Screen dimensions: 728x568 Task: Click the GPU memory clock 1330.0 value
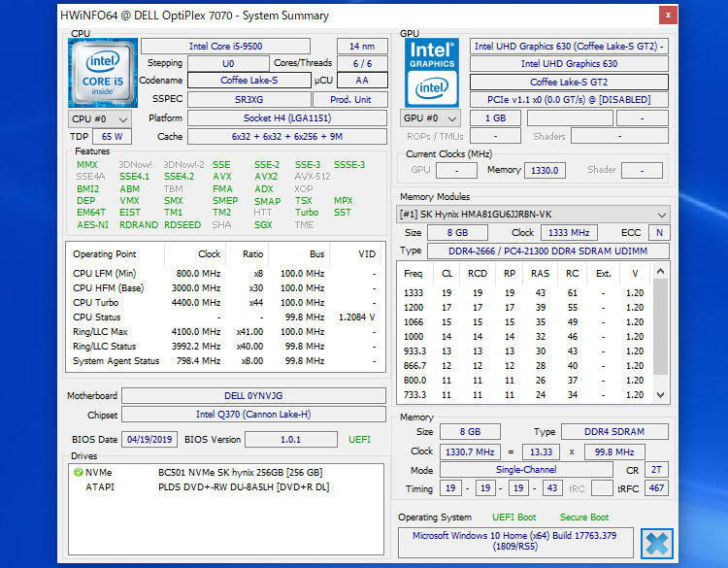[x=545, y=171]
